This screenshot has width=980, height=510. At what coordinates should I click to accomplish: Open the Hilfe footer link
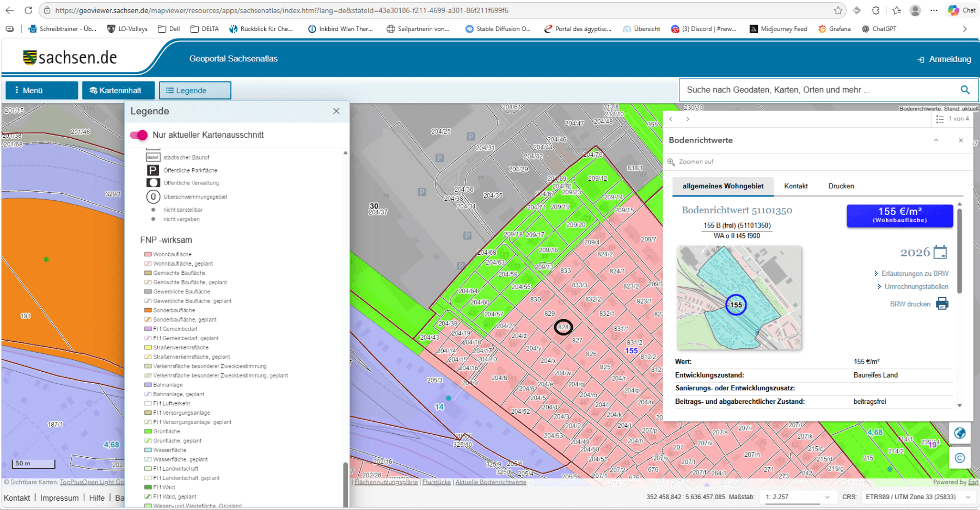click(97, 498)
